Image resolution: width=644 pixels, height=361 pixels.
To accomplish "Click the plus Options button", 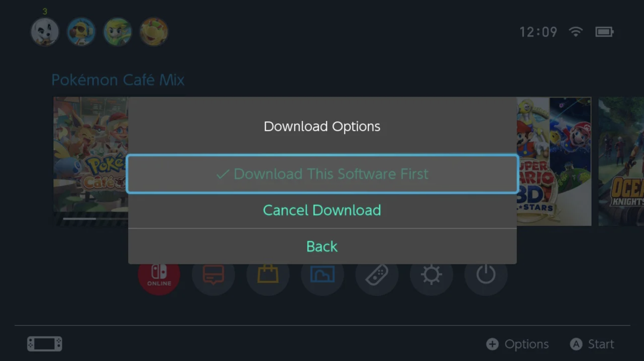I will [x=518, y=344].
